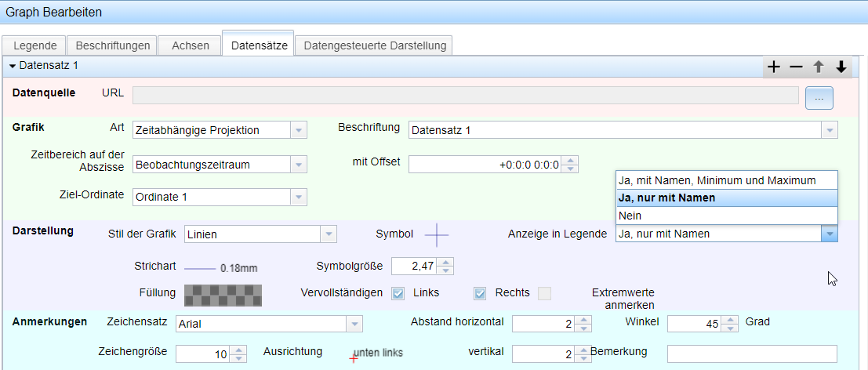Open the Art dropdown (Zeitabhängige Projektion)
The width and height of the screenshot is (868, 370).
pyautogui.click(x=299, y=131)
